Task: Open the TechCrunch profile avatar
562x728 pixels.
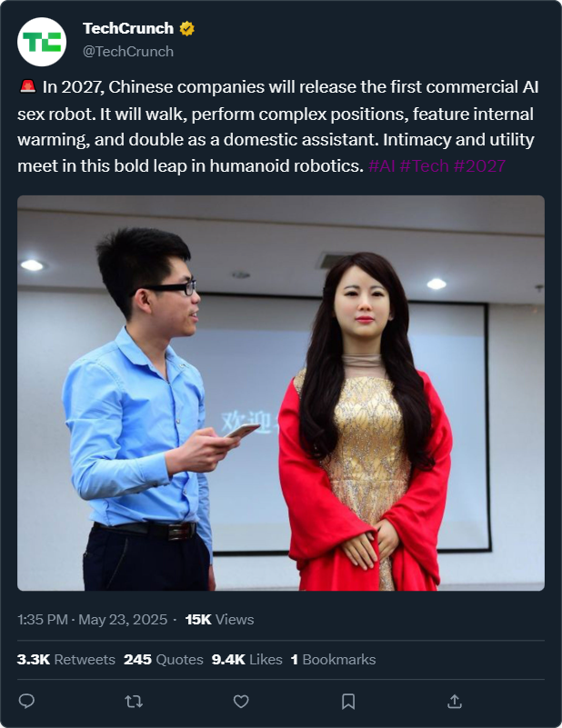Action: point(42,42)
